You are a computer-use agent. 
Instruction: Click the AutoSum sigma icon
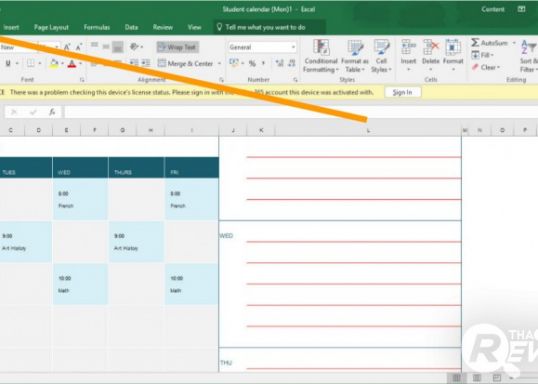pyautogui.click(x=475, y=43)
